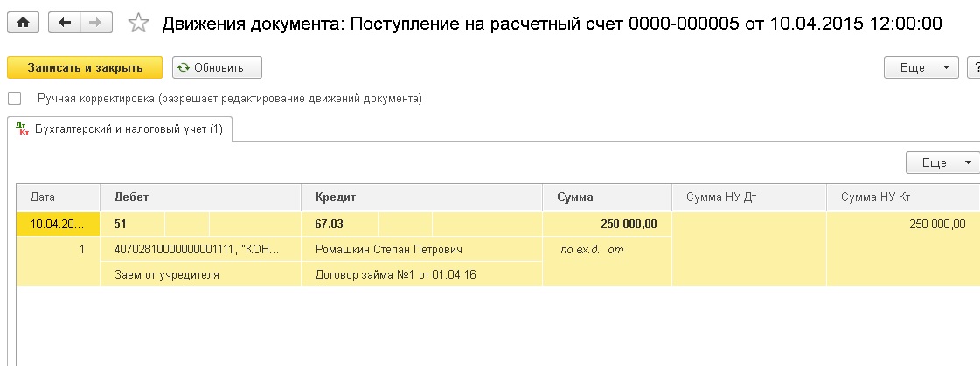980x366 pixels.
Task: Click the Ромашкин Степан Петрович cell
Action: (387, 249)
